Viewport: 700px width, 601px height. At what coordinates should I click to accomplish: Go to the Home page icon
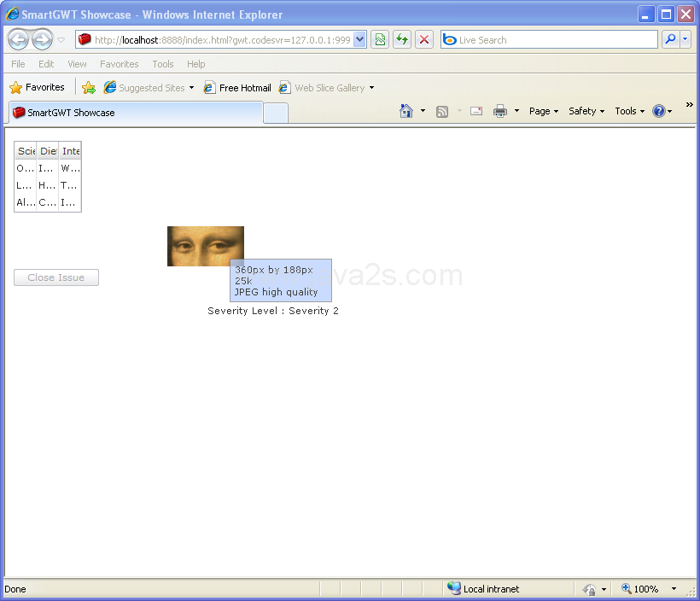[405, 111]
